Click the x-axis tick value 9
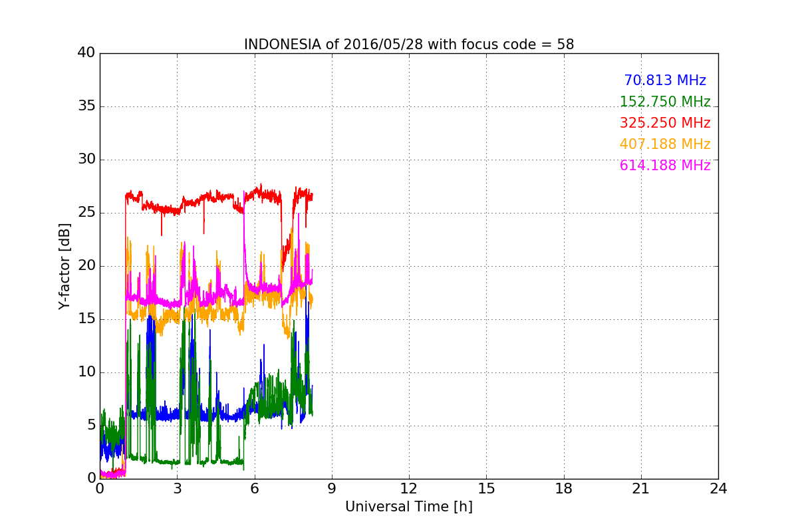The image size is (798, 532). (332, 489)
